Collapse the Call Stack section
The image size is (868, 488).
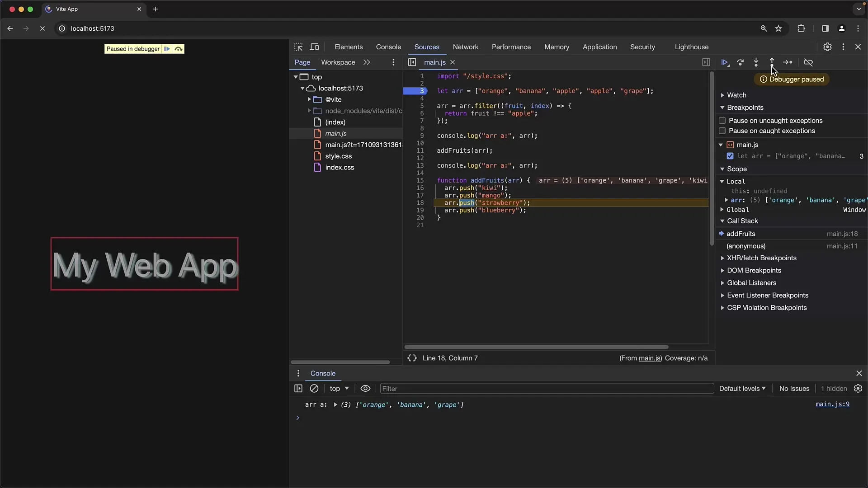(x=742, y=221)
